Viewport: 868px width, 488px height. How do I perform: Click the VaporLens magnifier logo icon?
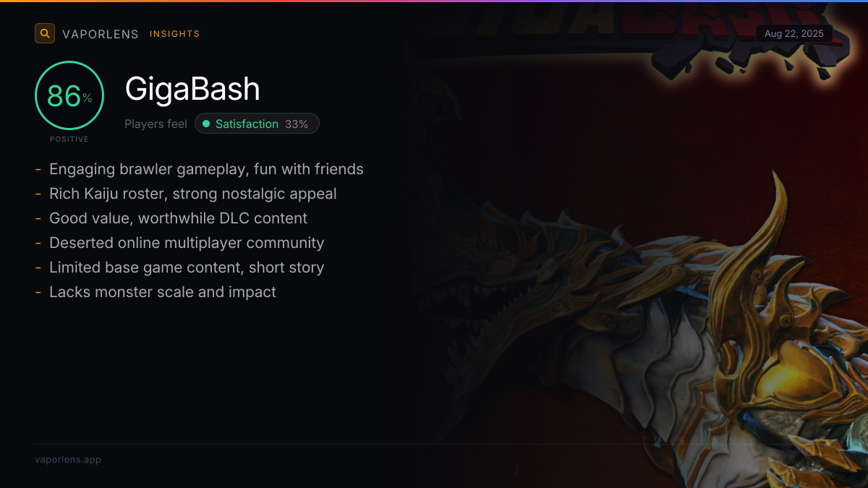point(45,33)
